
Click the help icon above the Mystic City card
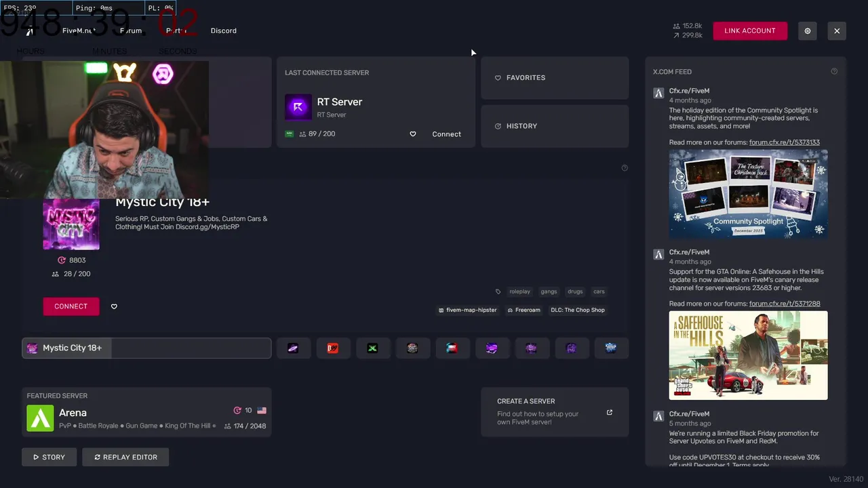[x=625, y=168]
